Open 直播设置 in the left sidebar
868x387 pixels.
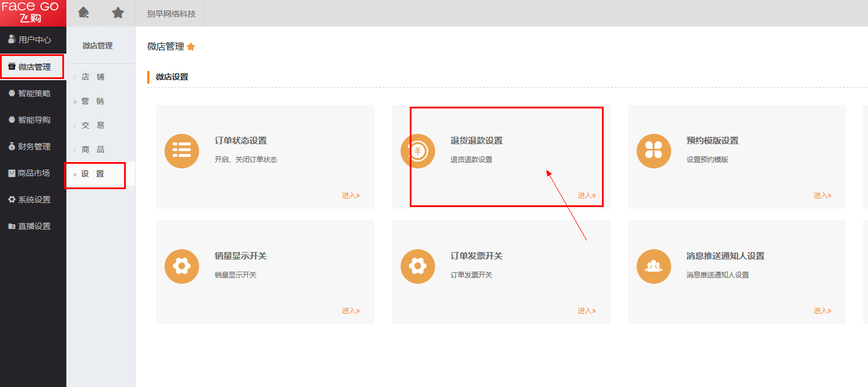(34, 226)
